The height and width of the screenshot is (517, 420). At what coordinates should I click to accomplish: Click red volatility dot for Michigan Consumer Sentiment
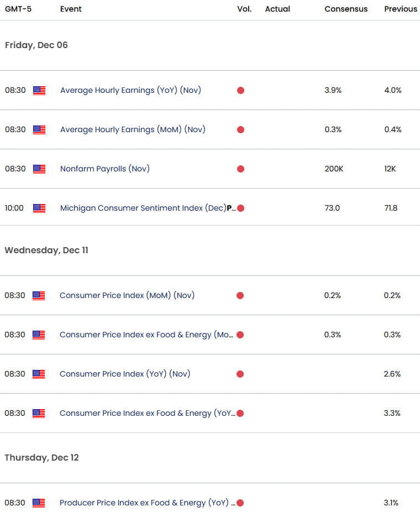241,208
